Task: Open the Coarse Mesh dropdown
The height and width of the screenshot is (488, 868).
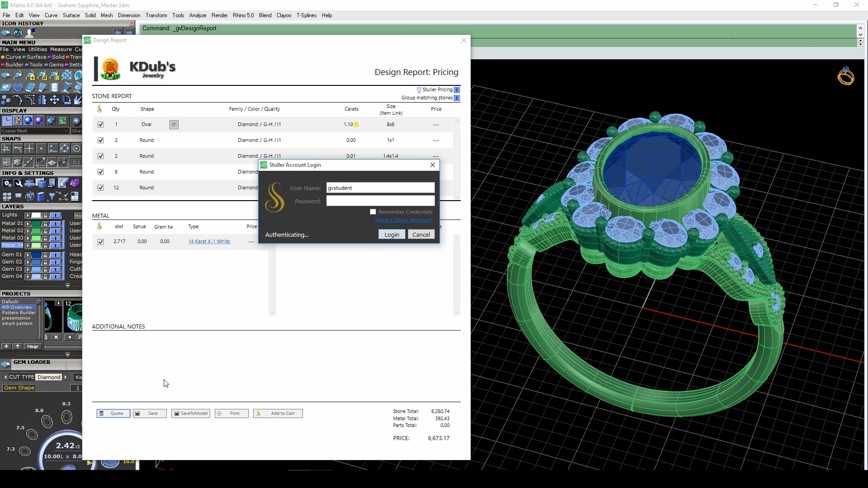Action: pos(35,131)
